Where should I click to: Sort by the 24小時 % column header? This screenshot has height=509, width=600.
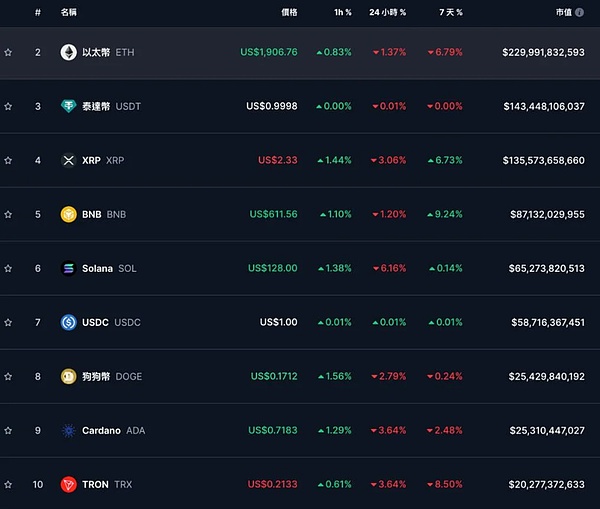[x=387, y=12]
